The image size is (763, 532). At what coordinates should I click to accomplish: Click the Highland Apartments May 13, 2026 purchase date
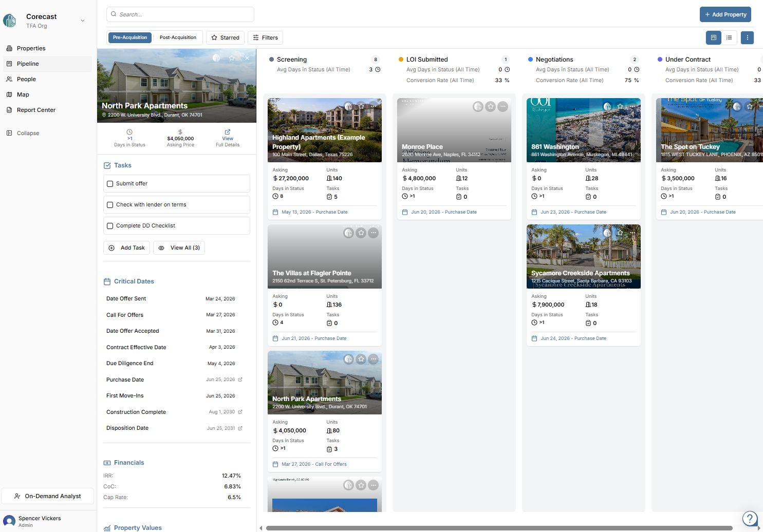[x=314, y=212]
